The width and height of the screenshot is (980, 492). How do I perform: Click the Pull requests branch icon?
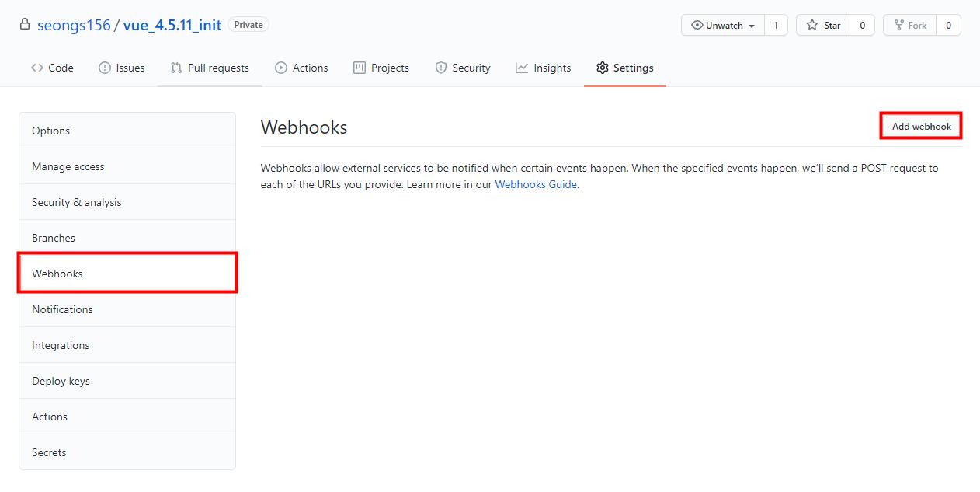point(176,68)
